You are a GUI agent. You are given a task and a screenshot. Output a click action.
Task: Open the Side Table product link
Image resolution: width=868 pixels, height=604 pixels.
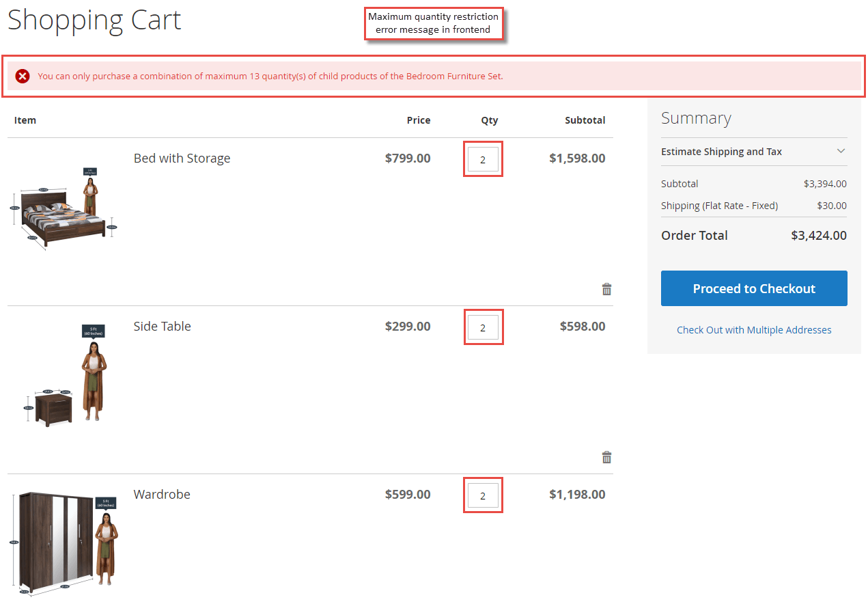click(163, 326)
